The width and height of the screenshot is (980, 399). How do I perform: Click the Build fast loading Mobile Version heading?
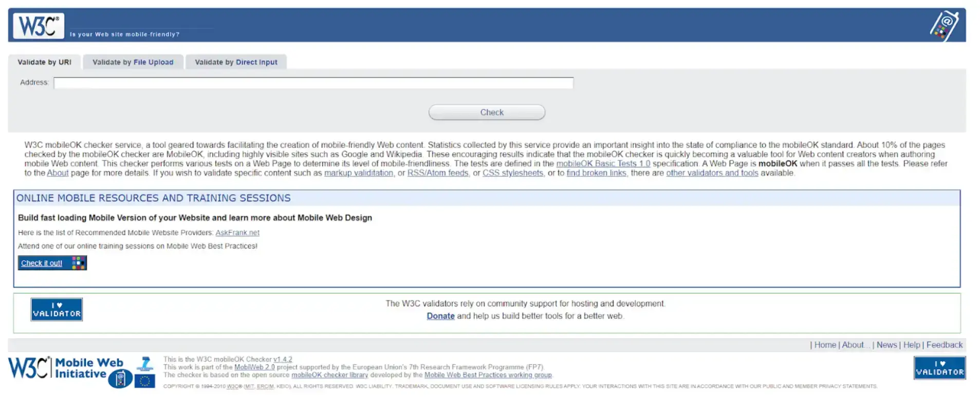click(195, 218)
